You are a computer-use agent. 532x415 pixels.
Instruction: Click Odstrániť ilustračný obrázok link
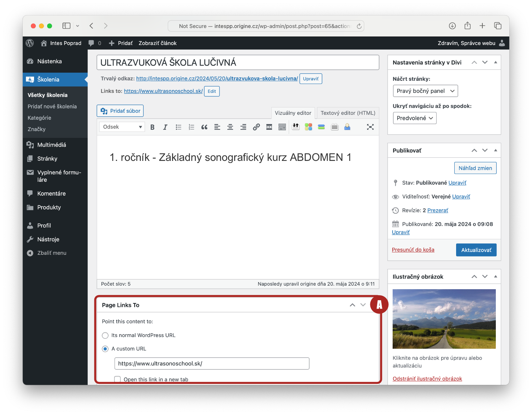427,378
